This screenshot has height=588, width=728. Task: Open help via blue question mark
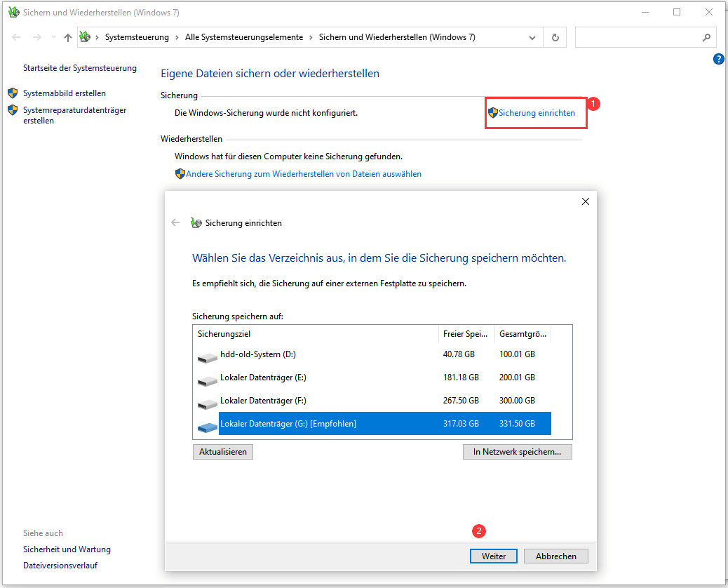click(x=718, y=59)
